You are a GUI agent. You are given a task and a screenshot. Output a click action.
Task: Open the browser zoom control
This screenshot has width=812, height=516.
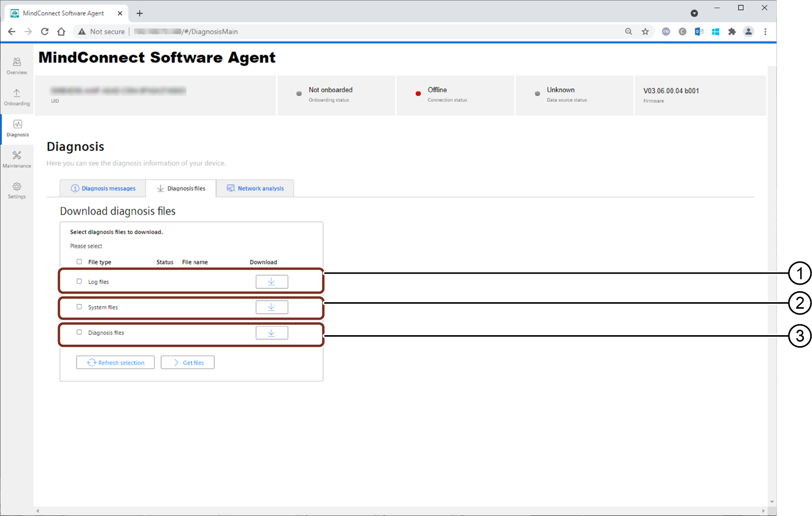[628, 31]
